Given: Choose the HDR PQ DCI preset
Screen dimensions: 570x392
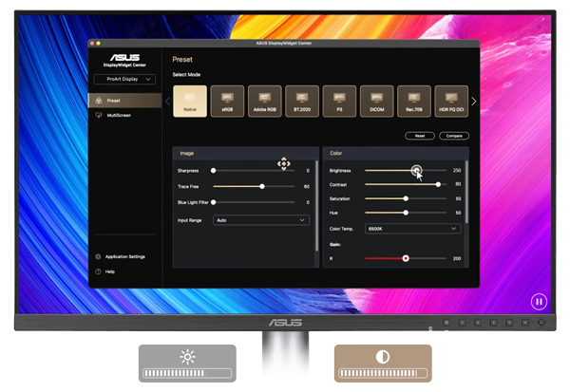Looking at the screenshot, I should (451, 102).
